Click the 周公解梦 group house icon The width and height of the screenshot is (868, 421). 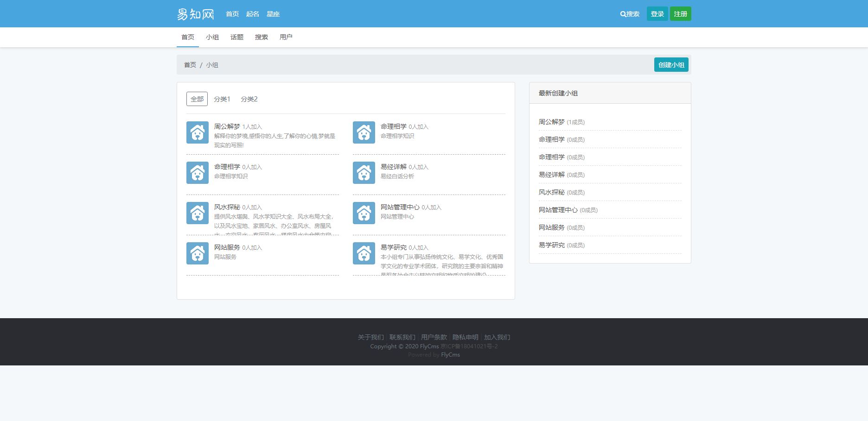pyautogui.click(x=197, y=132)
